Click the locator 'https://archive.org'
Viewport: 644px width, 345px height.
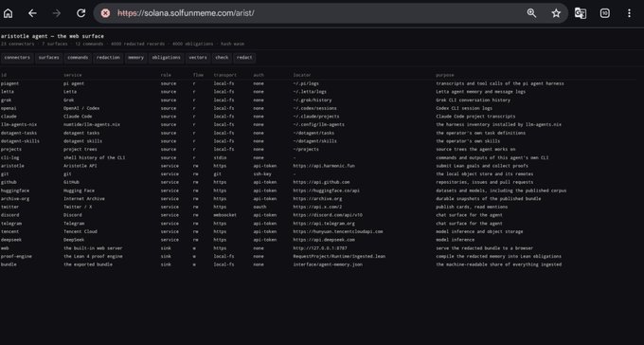317,199
